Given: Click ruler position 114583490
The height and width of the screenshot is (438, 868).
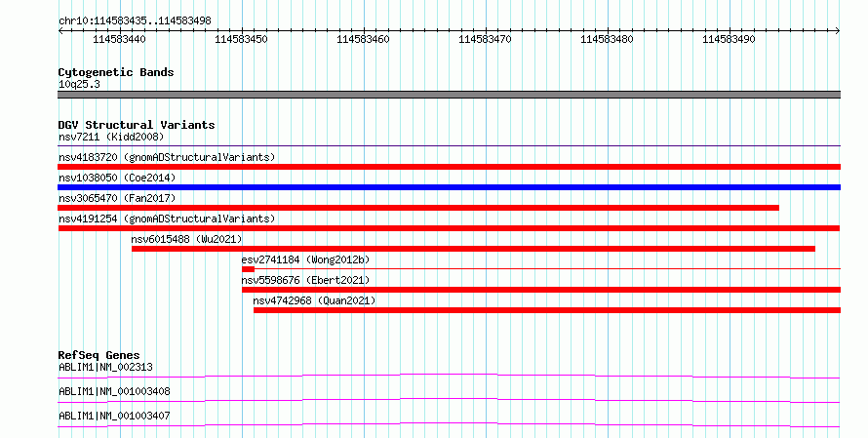Looking at the screenshot, I should point(730,39).
